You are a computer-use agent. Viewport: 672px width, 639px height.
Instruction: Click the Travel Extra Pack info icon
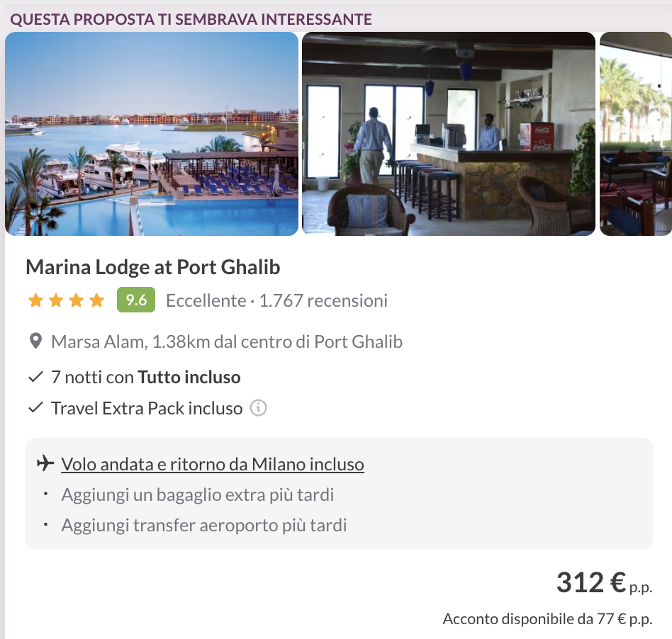(x=259, y=408)
